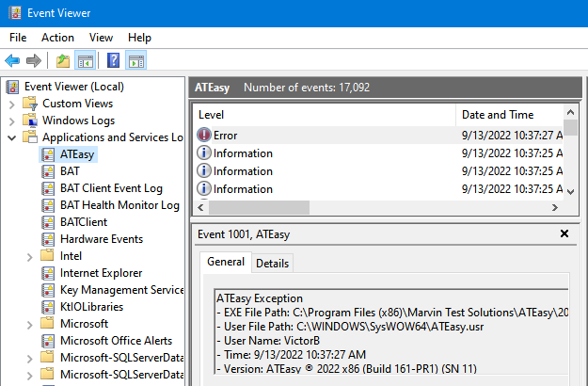Expand the second Microsoft-SQLServerData node
The height and width of the screenshot is (386, 588).
(30, 376)
